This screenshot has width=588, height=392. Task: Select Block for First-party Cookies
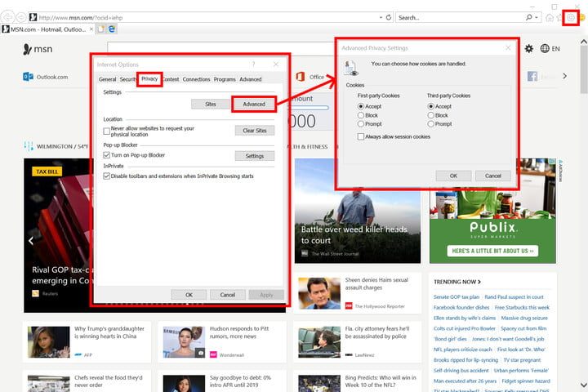[x=361, y=115]
